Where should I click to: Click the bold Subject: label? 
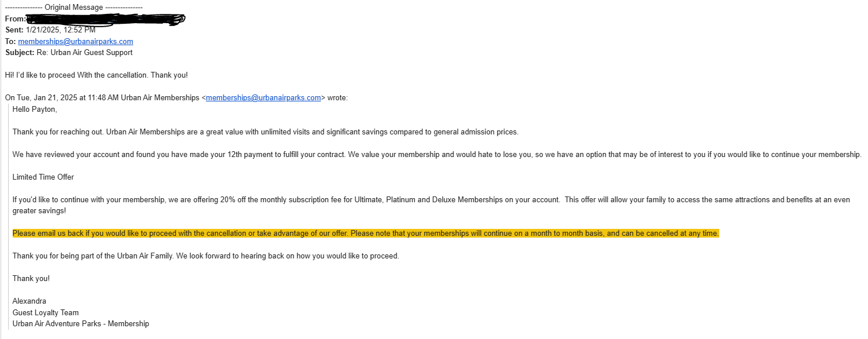click(20, 52)
